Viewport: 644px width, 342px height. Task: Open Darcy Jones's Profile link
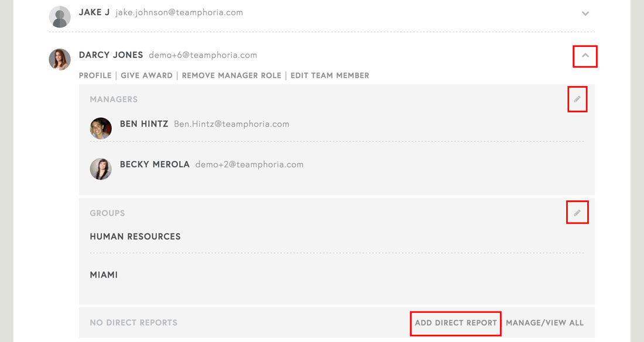pos(95,76)
